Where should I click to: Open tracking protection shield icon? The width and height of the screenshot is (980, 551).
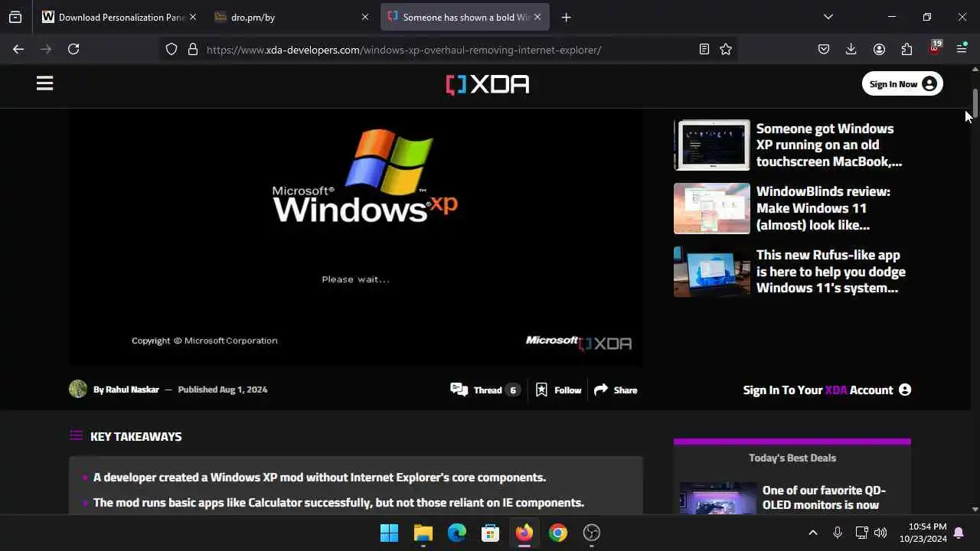pos(171,49)
